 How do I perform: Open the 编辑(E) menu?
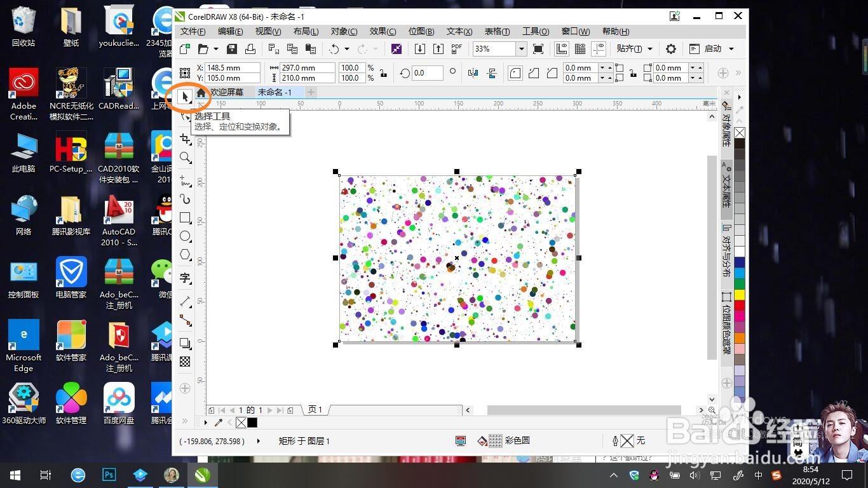tap(231, 31)
